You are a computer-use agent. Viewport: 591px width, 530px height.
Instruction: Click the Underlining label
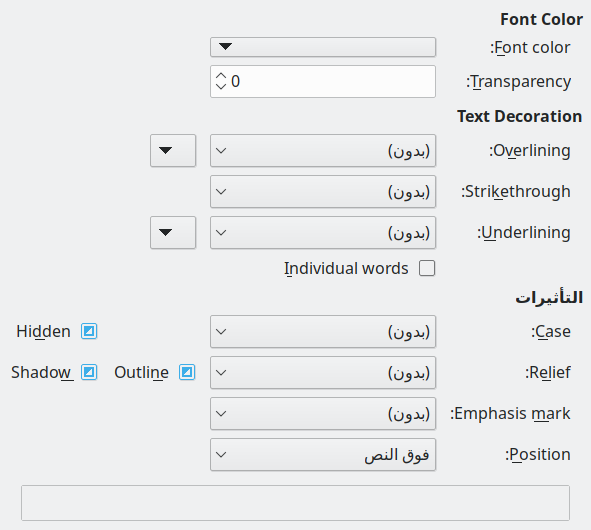pos(524,233)
